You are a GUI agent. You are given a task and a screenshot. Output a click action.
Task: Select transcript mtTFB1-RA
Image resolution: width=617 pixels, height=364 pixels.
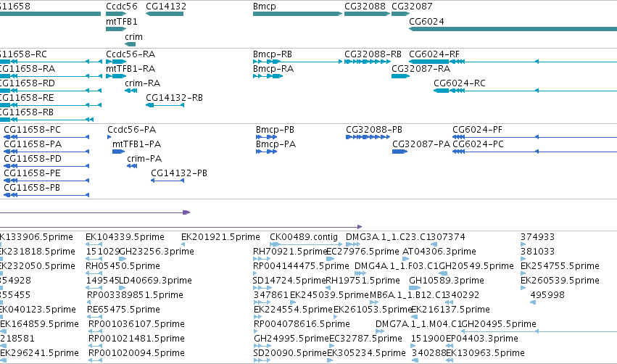click(x=131, y=69)
